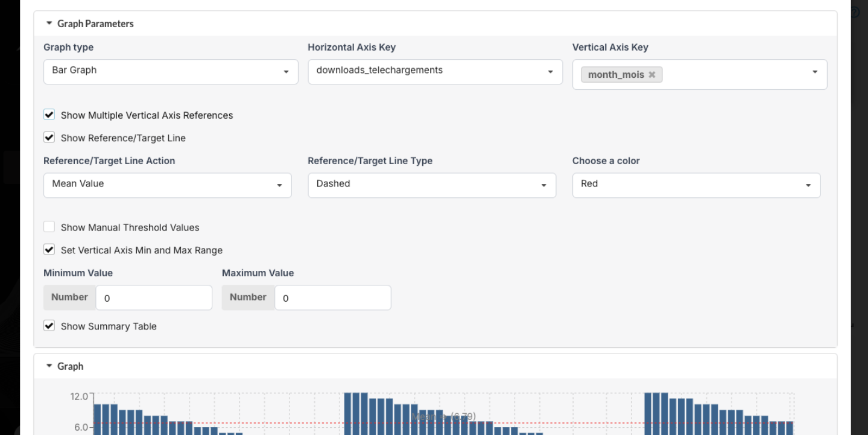This screenshot has width=868, height=435.
Task: Toggle off the Show Summary Table option
Action: 49,326
